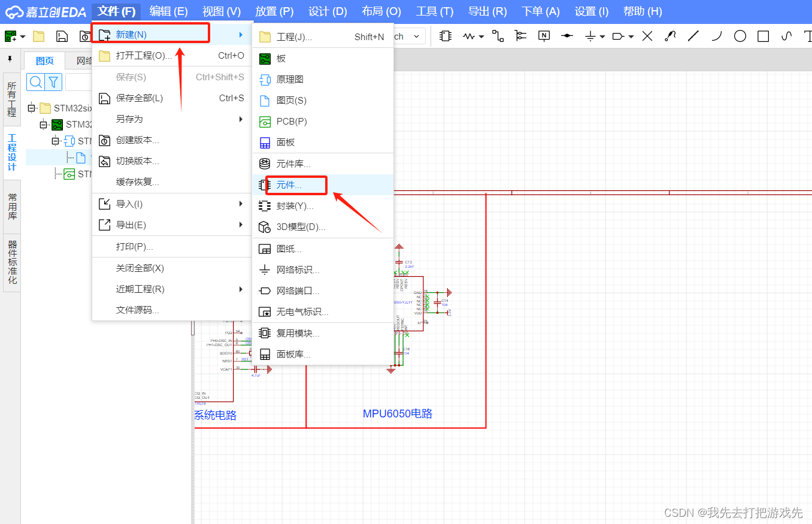Select 原理图 in the New submenu
This screenshot has width=812, height=524.
(323, 80)
